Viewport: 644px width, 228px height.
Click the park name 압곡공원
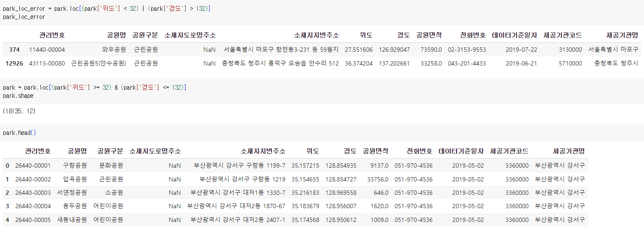[x=75, y=179]
